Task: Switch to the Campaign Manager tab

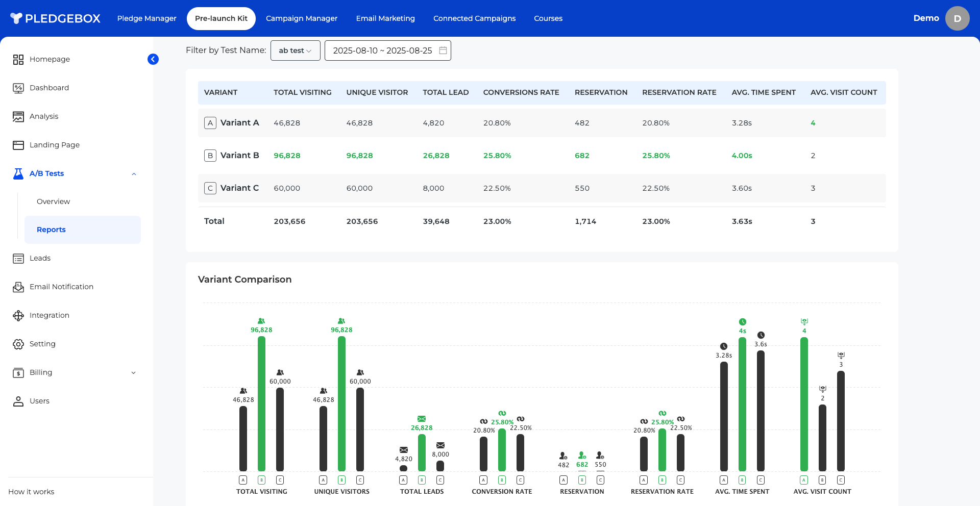Action: 301,18
